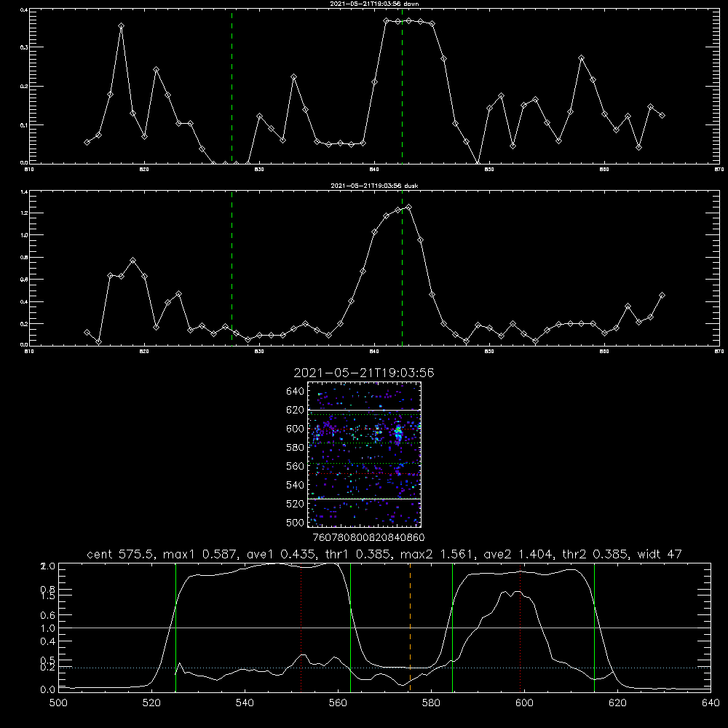The height and width of the screenshot is (728, 728).
Task: Click the dusk plot y-axis label 1.2
Action: [x=24, y=213]
